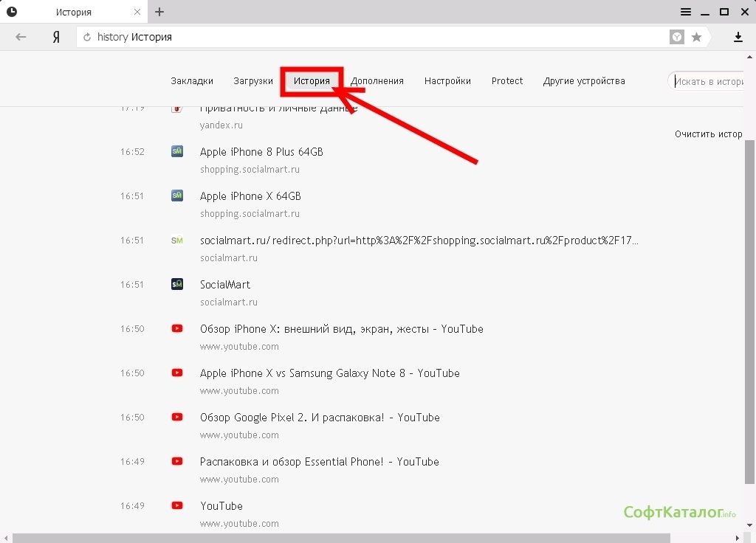This screenshot has width=756, height=543.
Task: Click the bookmark star icon in address bar
Action: (x=696, y=37)
